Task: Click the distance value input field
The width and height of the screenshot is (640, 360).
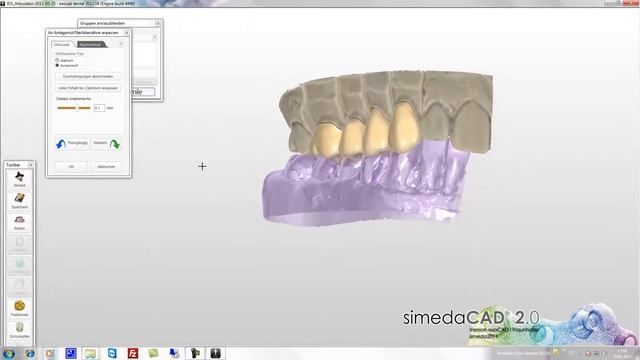Action: tap(99, 108)
